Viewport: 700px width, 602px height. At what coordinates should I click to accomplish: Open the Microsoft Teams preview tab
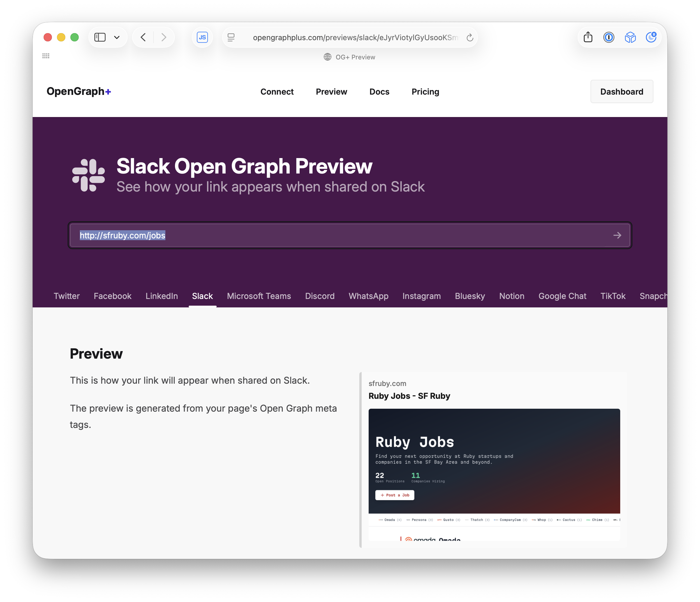259,296
